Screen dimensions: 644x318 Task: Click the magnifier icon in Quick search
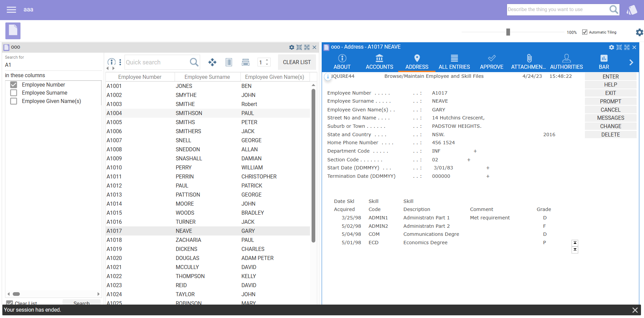194,62
